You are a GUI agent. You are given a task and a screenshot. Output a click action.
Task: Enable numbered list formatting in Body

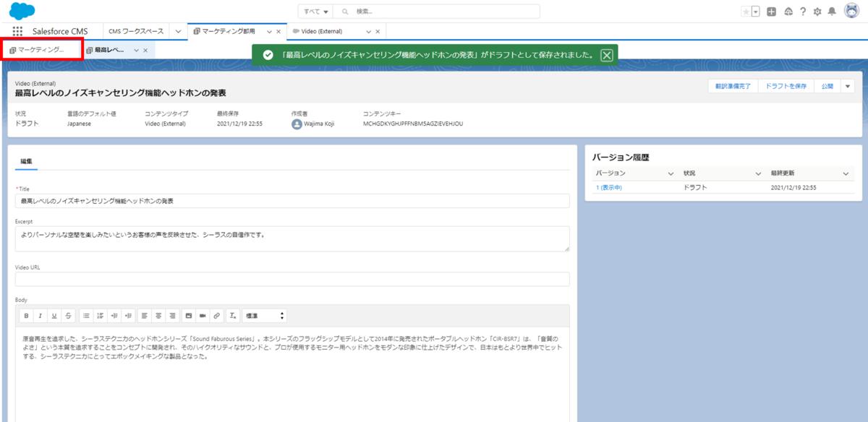click(101, 315)
